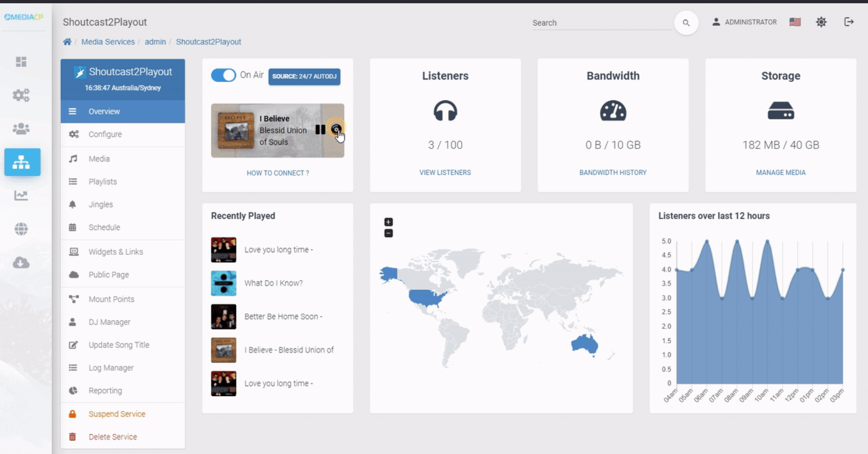Toggle the On Air switch off

(223, 75)
